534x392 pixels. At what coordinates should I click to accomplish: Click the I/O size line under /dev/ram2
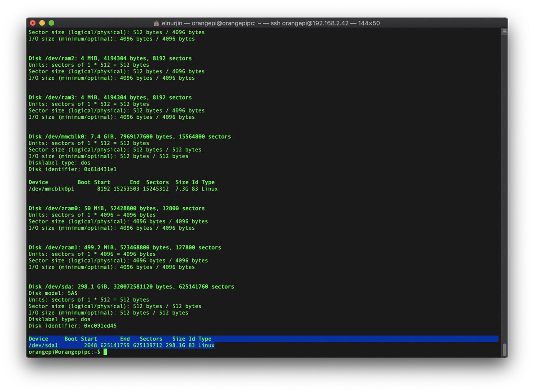pos(112,78)
